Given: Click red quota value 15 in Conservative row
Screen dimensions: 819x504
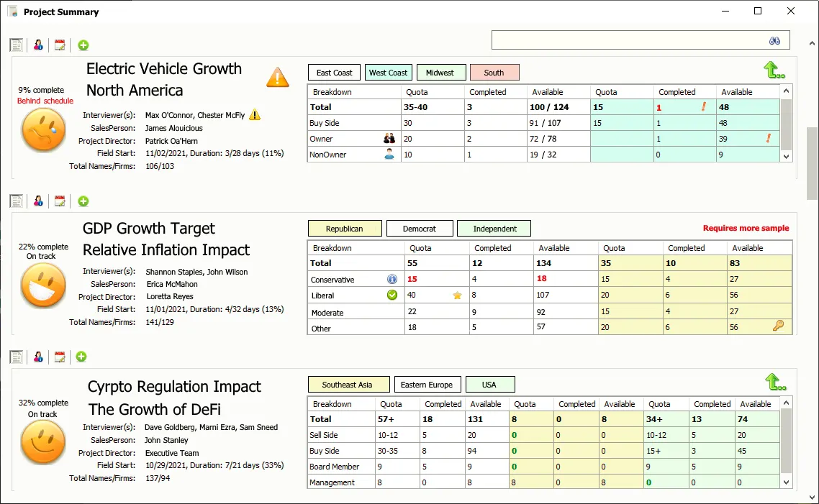Looking at the screenshot, I should click(x=412, y=279).
